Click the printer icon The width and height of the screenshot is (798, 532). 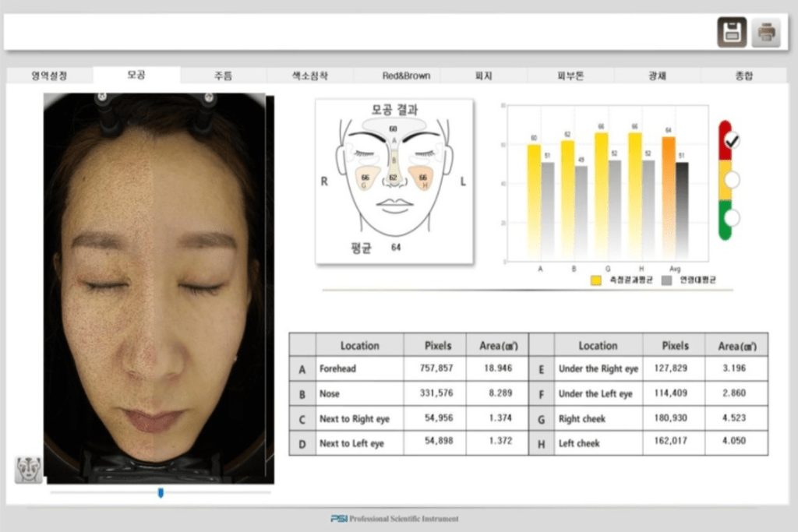[766, 33]
